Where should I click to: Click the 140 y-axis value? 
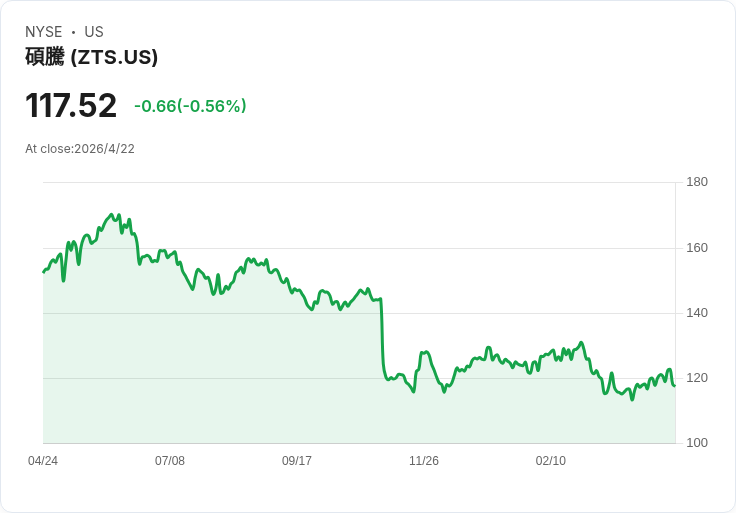click(697, 313)
